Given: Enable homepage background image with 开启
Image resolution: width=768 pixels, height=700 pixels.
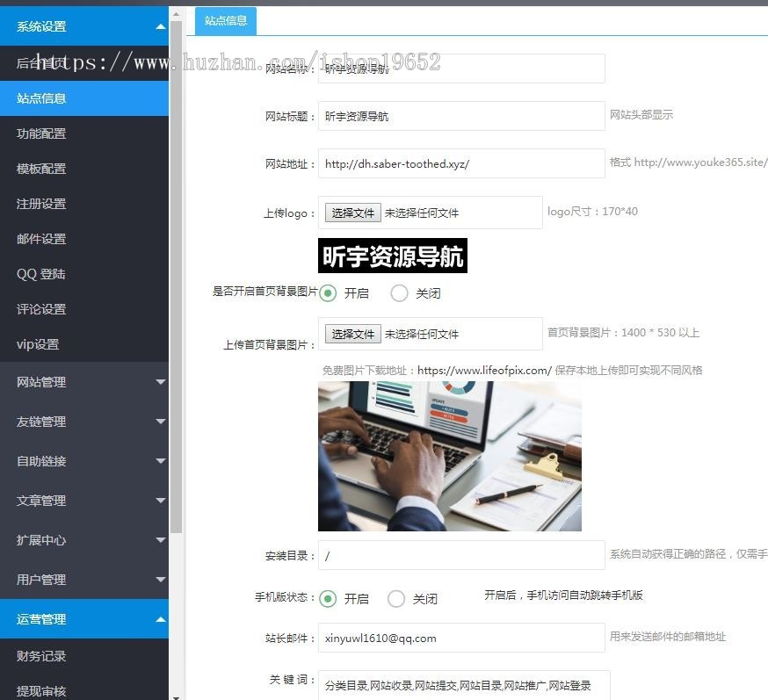Looking at the screenshot, I should point(328,293).
